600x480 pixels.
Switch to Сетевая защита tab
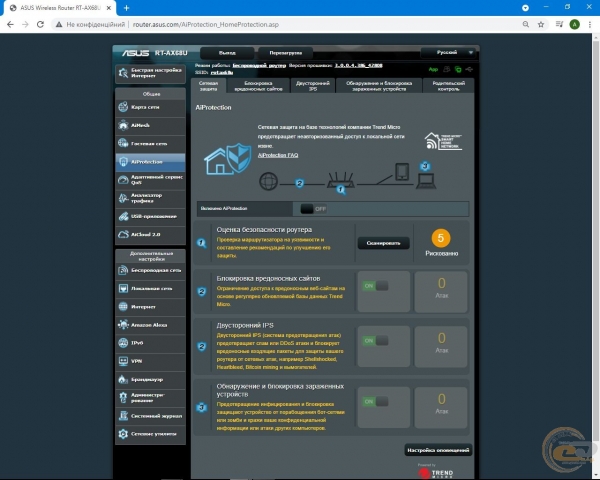[209, 86]
